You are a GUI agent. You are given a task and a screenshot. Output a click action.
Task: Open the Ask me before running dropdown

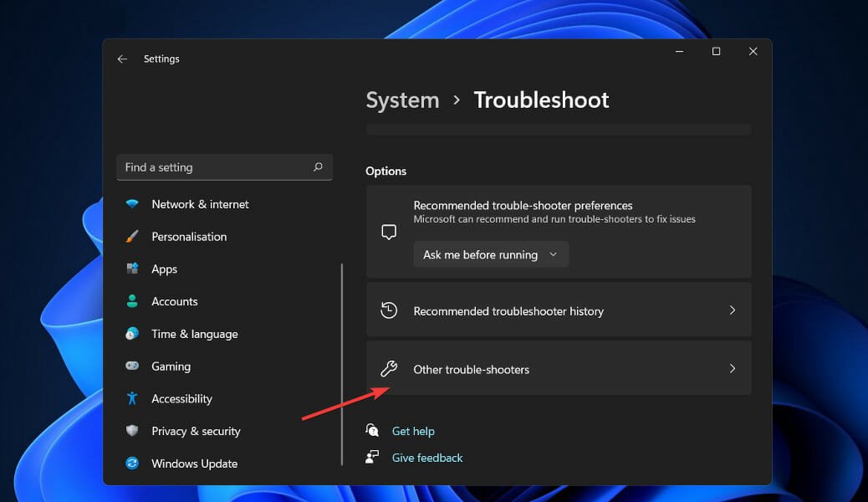coord(490,254)
